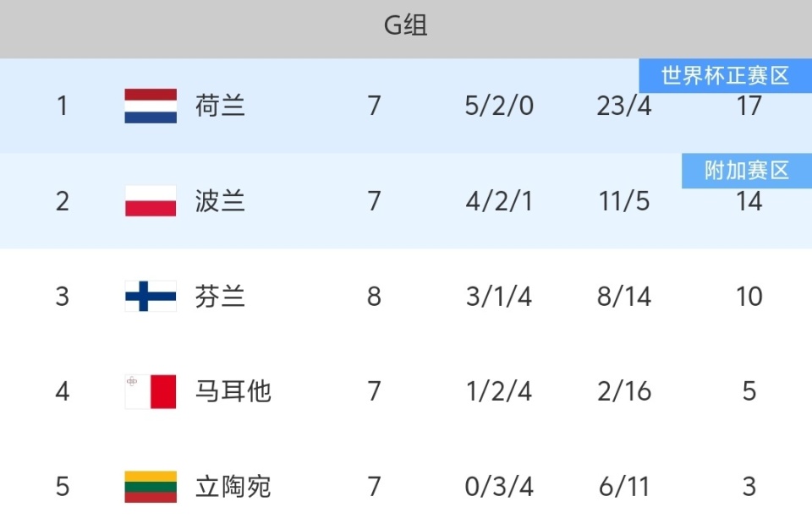The image size is (812, 529).
Task: Click the Netherlands 23/4 goals figure
Action: point(623,106)
